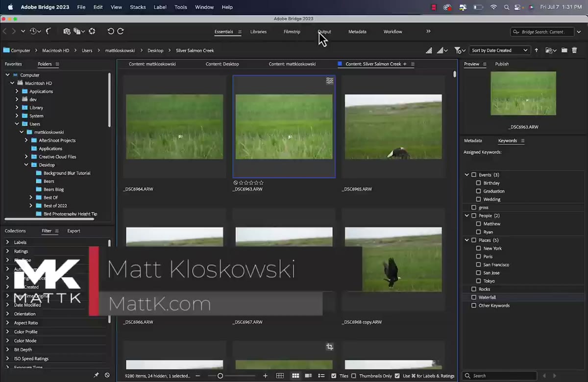Lock thumbnail grid icon
This screenshot has height=382, width=588.
pyautogui.click(x=280, y=376)
